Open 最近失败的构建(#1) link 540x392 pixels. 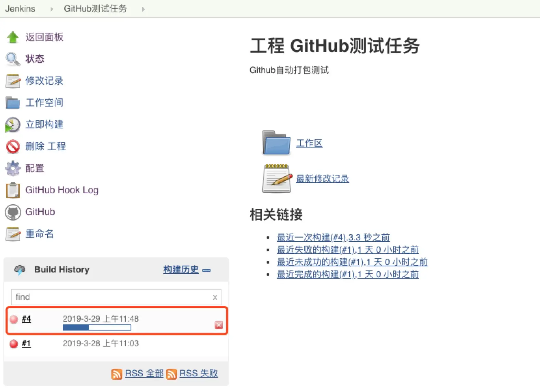(x=348, y=250)
